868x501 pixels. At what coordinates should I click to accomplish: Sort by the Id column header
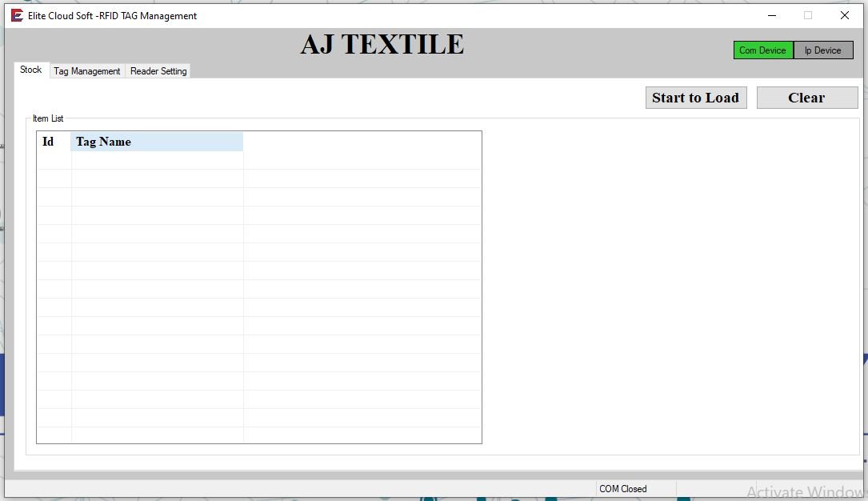pos(53,142)
